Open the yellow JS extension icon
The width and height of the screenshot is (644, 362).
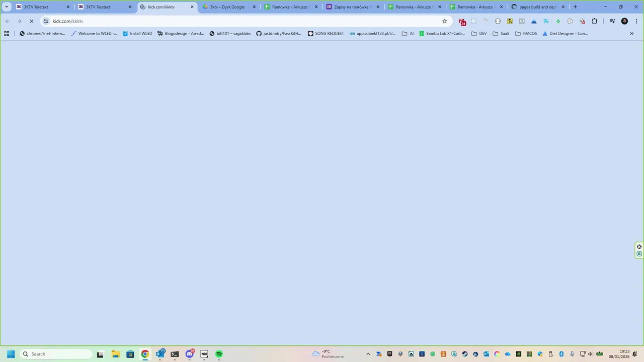coord(510,21)
